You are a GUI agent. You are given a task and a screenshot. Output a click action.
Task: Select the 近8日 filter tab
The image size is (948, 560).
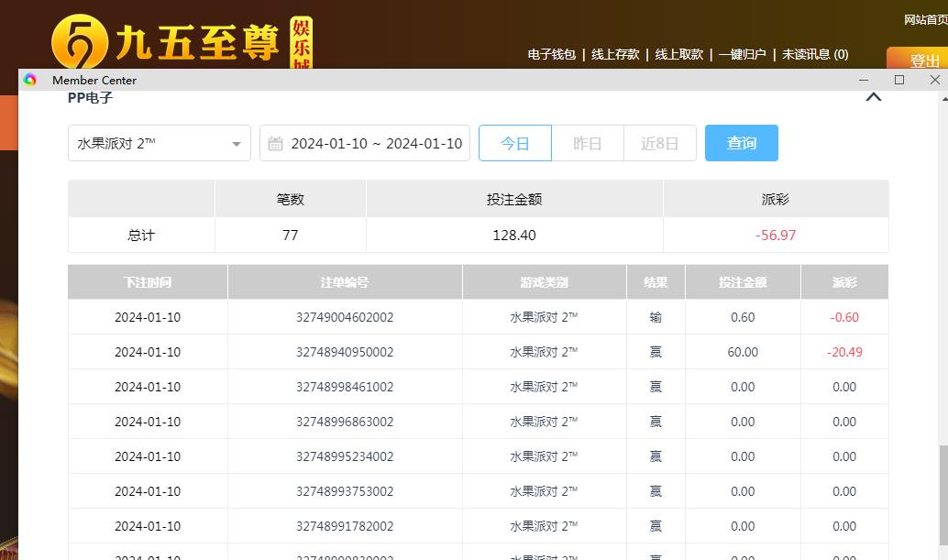pyautogui.click(x=659, y=143)
